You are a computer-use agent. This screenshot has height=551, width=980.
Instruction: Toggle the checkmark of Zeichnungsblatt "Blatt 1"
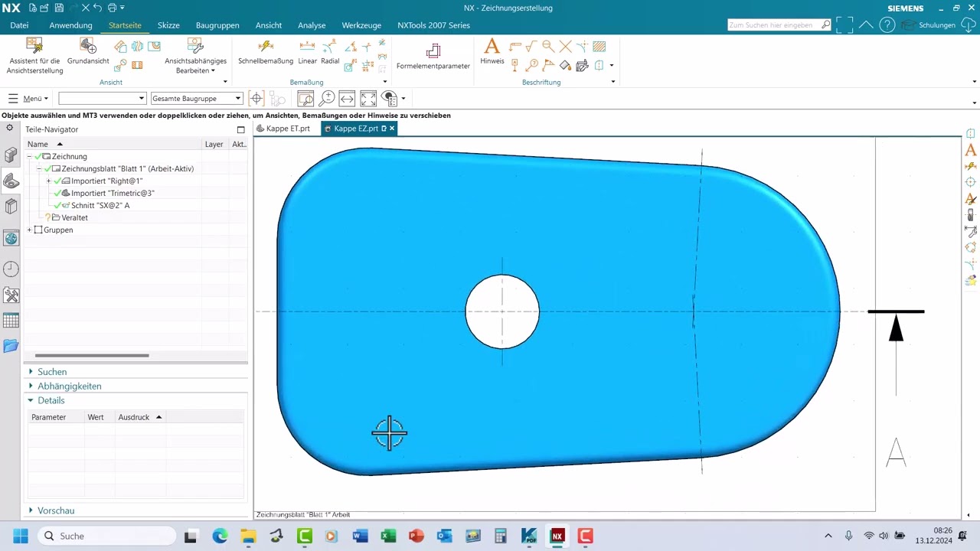[48, 168]
